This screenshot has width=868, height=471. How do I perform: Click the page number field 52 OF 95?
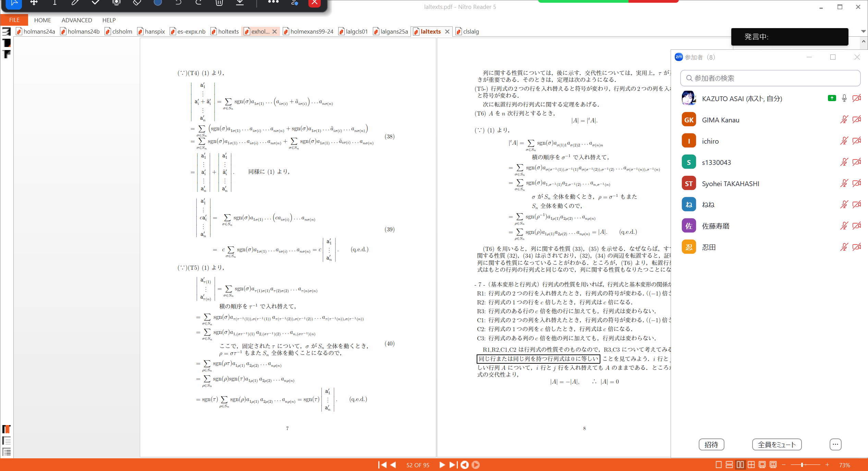coord(418,465)
